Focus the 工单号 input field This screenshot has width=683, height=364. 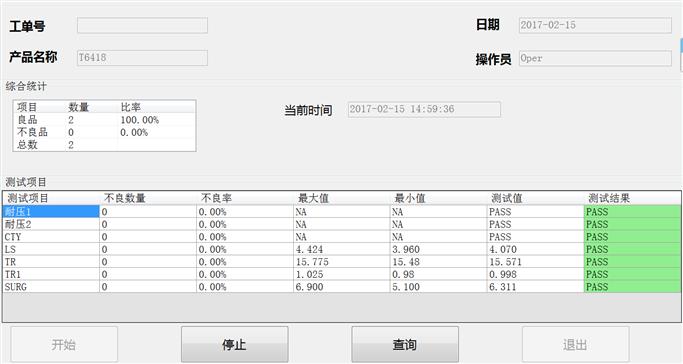pyautogui.click(x=142, y=25)
